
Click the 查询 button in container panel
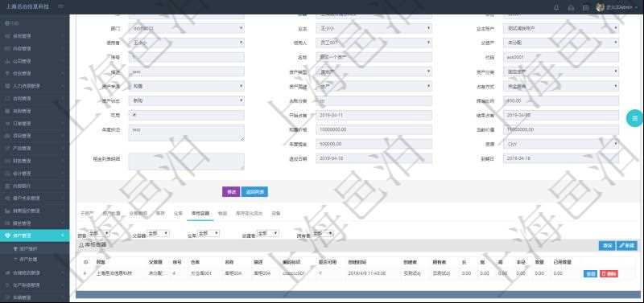[x=607, y=245]
